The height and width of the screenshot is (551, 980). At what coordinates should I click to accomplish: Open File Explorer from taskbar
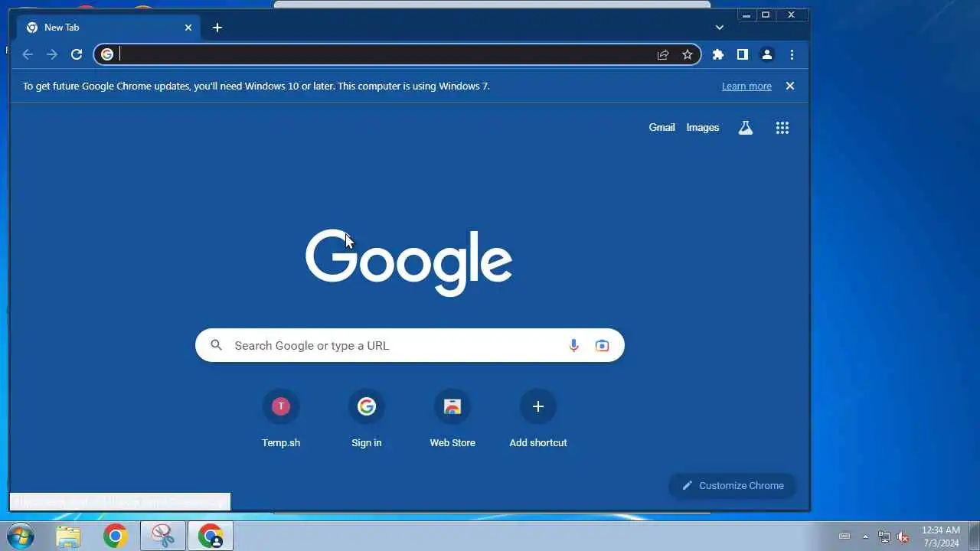point(68,536)
